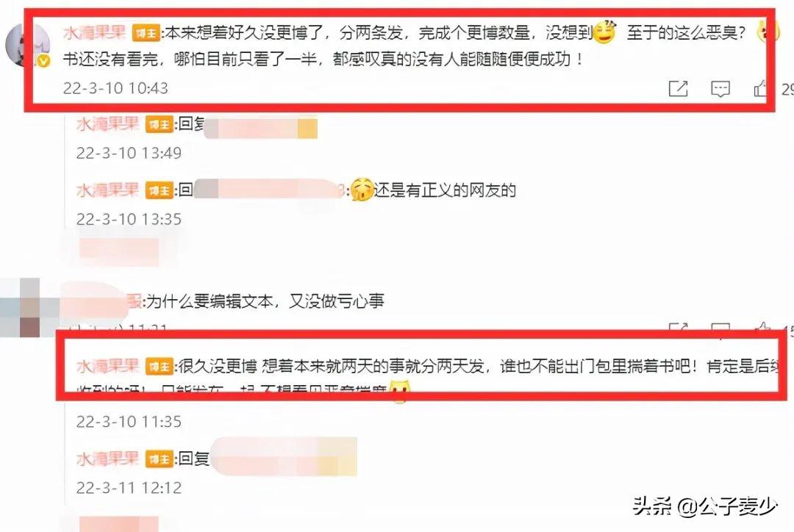Open replies with the 10:43 comment bubble icon

coord(720,89)
